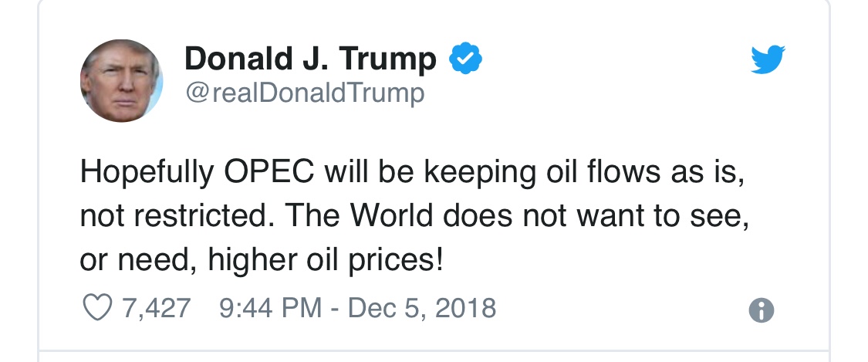Image resolution: width=868 pixels, height=362 pixels.
Task: Click the word 'keeping' in the tweet
Action: (x=480, y=174)
